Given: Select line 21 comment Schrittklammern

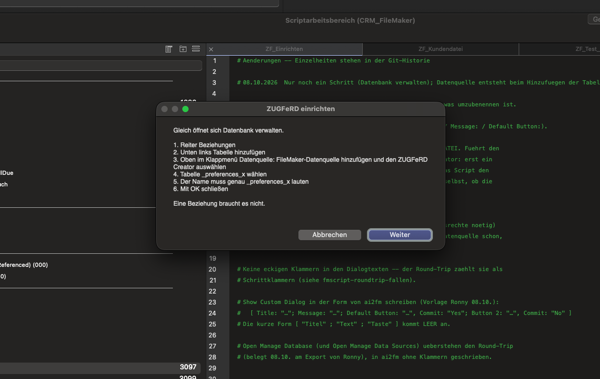Looking at the screenshot, I should 326,280.
